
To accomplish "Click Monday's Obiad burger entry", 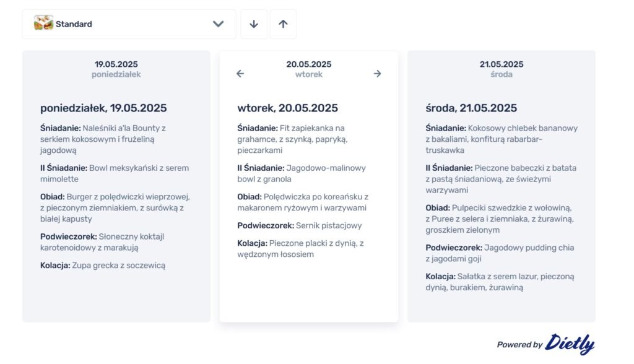I will coord(115,208).
